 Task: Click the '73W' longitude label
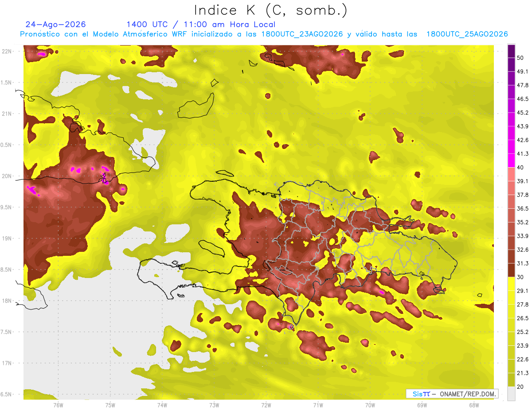(x=214, y=405)
